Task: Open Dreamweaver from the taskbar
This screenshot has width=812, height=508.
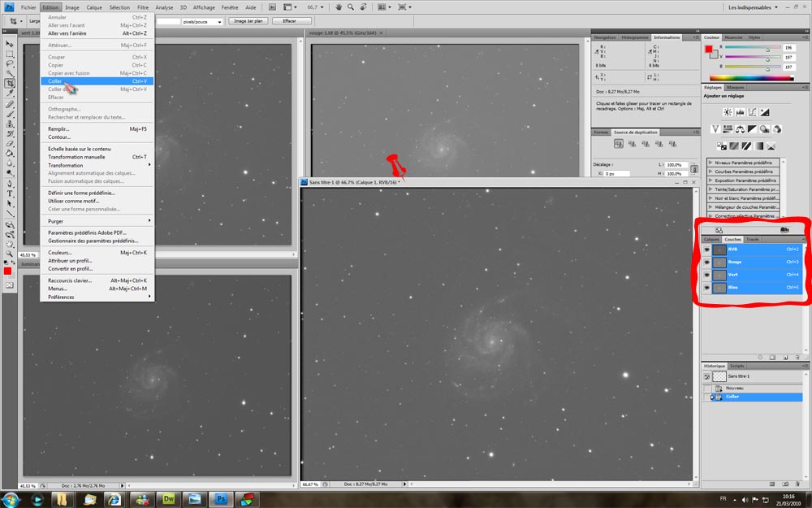Action: pos(166,498)
